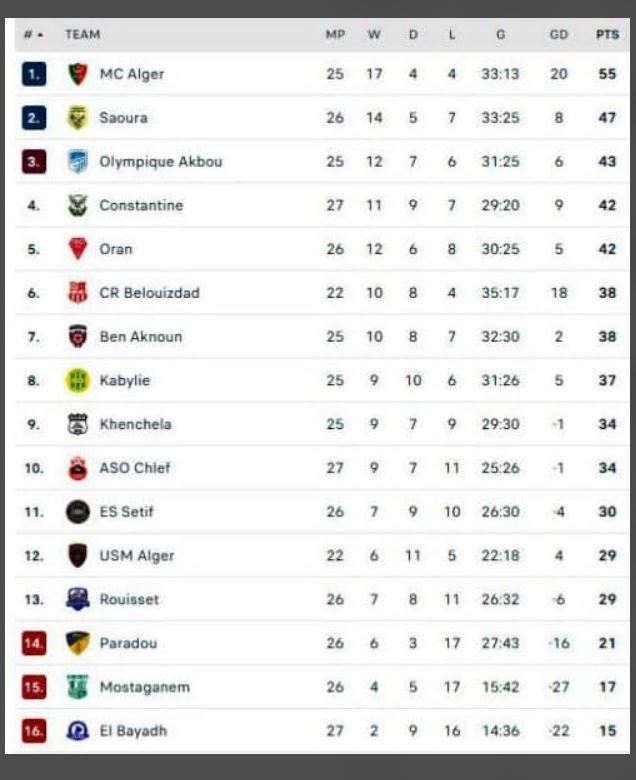Screen dimensions: 636x780
Task: Click the MP column header
Action: [x=335, y=34]
